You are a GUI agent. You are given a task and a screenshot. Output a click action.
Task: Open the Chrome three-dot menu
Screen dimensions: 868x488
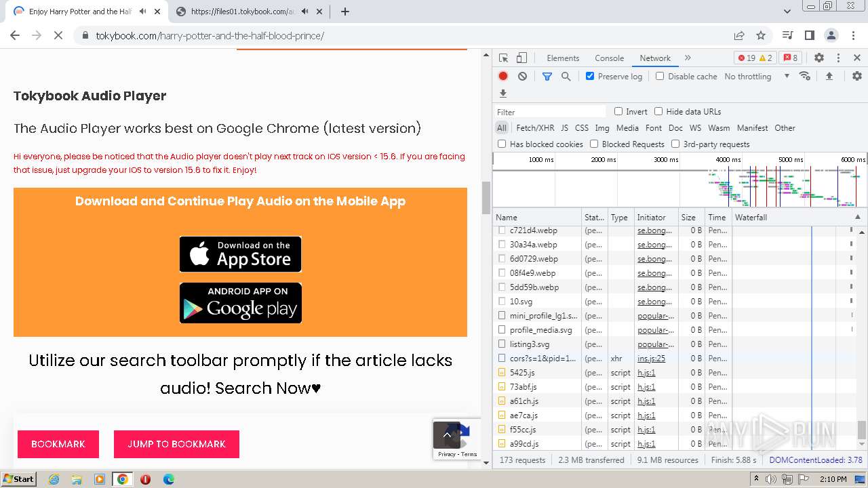point(852,35)
